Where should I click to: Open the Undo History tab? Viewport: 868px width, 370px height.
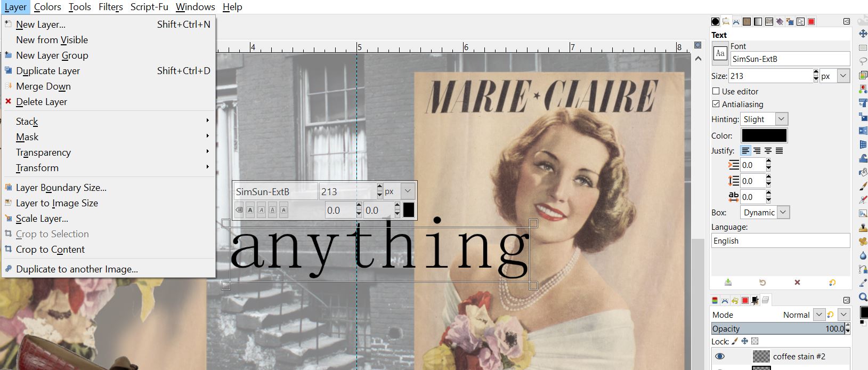point(735,301)
